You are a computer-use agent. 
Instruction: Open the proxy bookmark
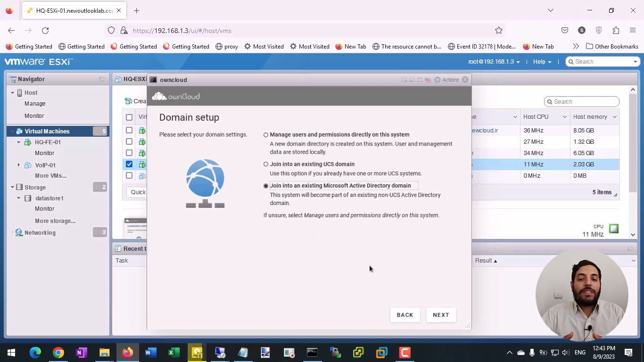(227, 46)
